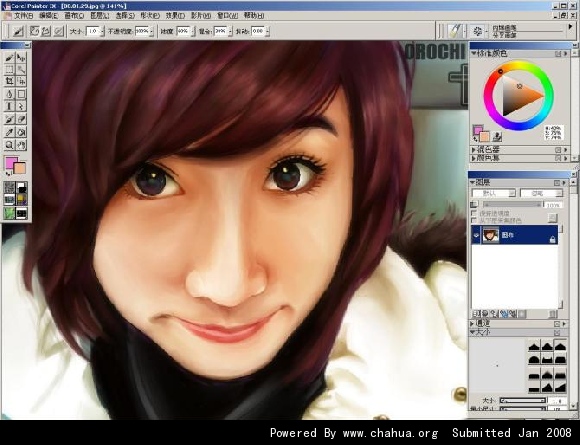Open the 画布 Canvas menu

pos(74,16)
